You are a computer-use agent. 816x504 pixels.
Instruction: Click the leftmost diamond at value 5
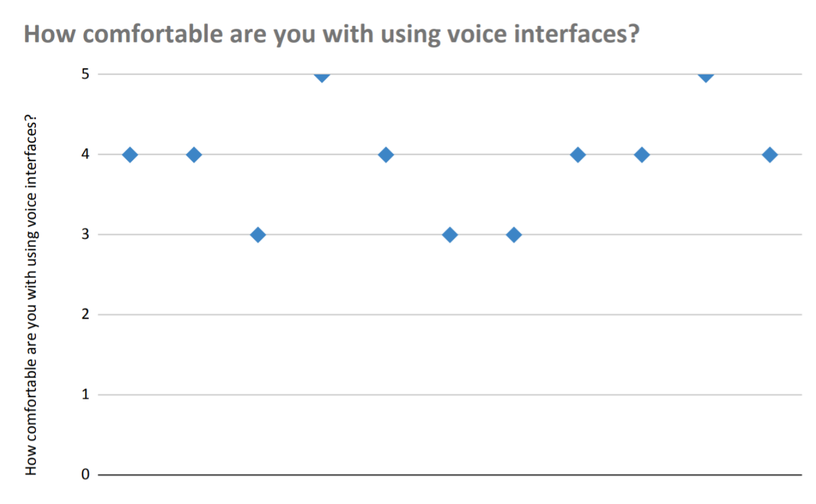(x=322, y=76)
